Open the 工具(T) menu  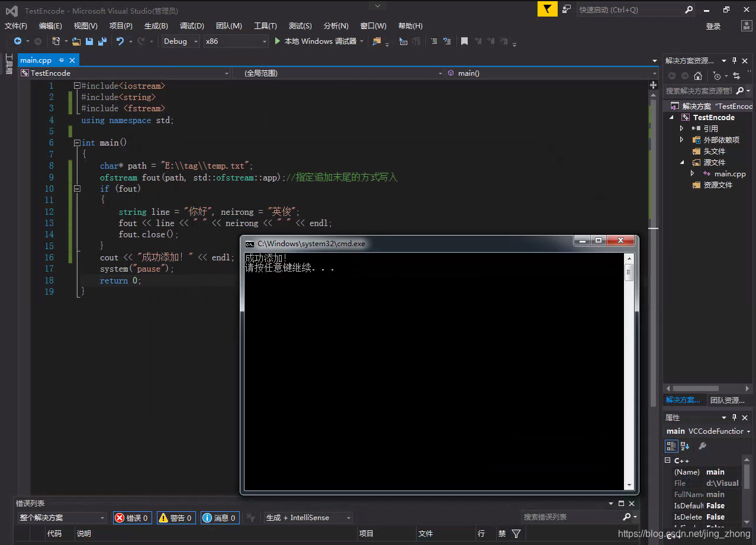click(265, 26)
